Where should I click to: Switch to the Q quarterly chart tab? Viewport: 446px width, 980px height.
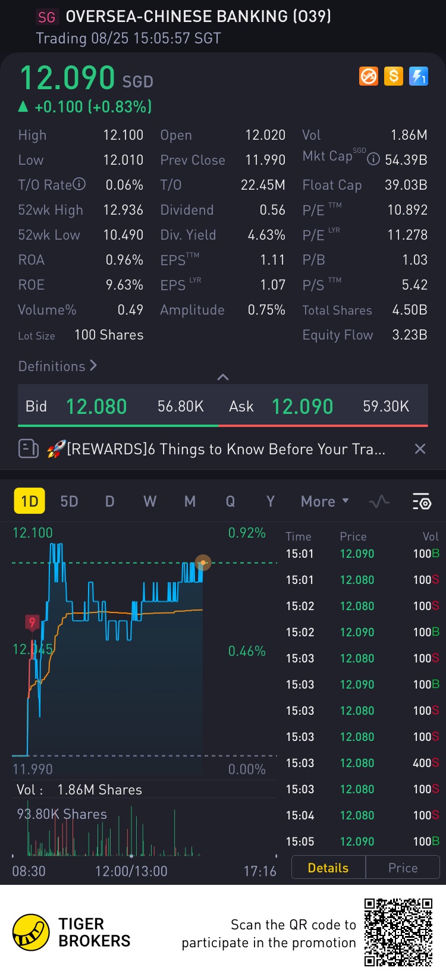[x=230, y=501]
